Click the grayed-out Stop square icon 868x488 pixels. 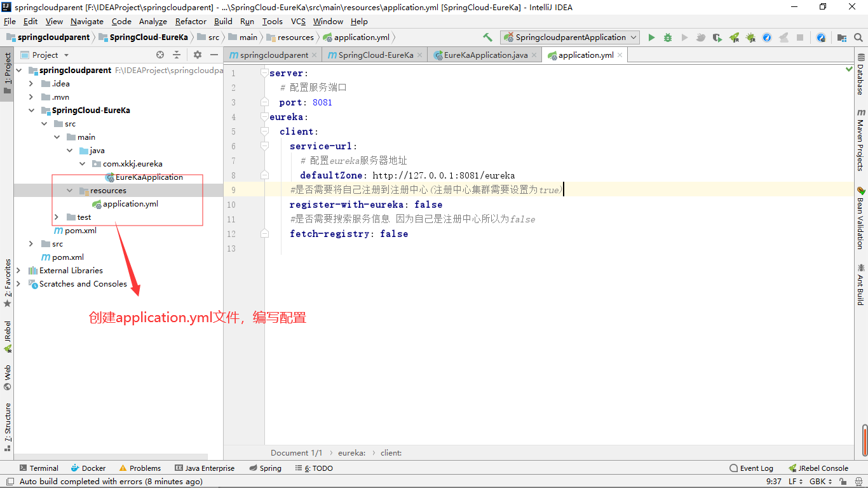(x=800, y=37)
